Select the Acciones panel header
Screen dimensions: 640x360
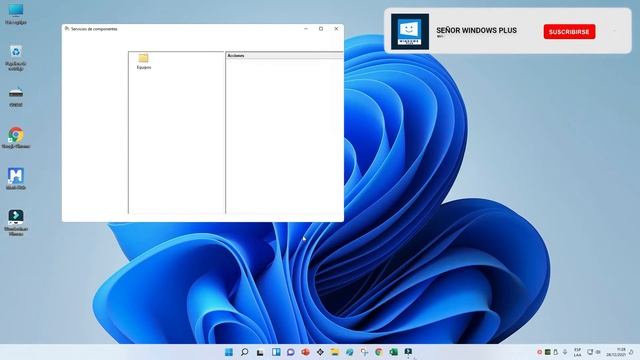point(284,55)
